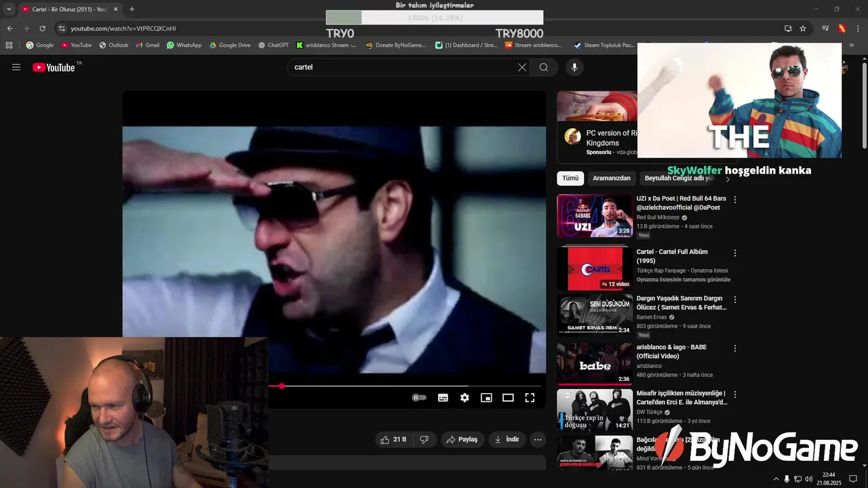Click the magnifier search button

click(x=544, y=67)
